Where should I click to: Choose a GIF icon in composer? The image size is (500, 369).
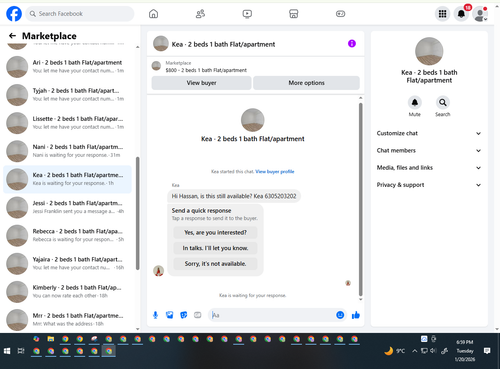[198, 315]
